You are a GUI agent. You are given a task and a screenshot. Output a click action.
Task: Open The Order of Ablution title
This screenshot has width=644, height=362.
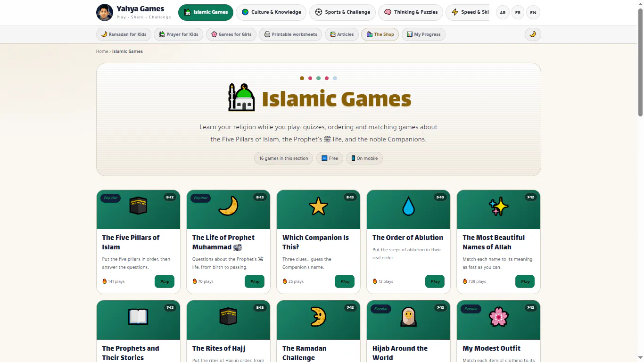pos(408,238)
